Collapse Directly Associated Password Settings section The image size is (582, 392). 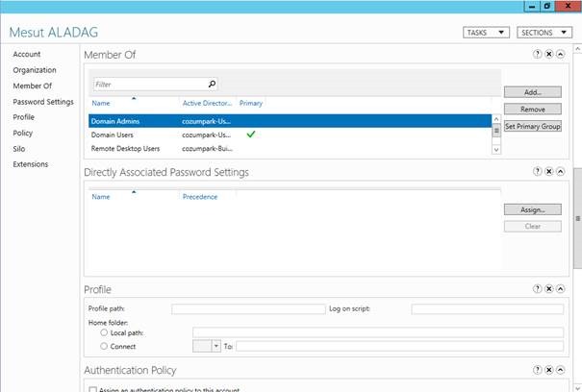click(561, 171)
